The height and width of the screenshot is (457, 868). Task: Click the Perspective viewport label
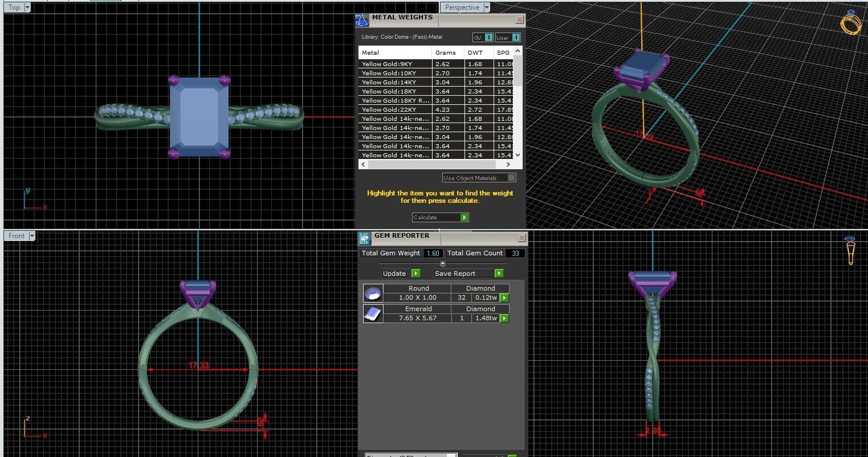462,7
